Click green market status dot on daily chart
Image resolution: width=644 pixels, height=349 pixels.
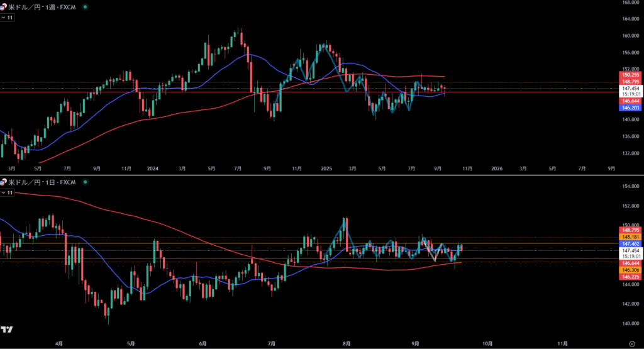[x=86, y=182]
